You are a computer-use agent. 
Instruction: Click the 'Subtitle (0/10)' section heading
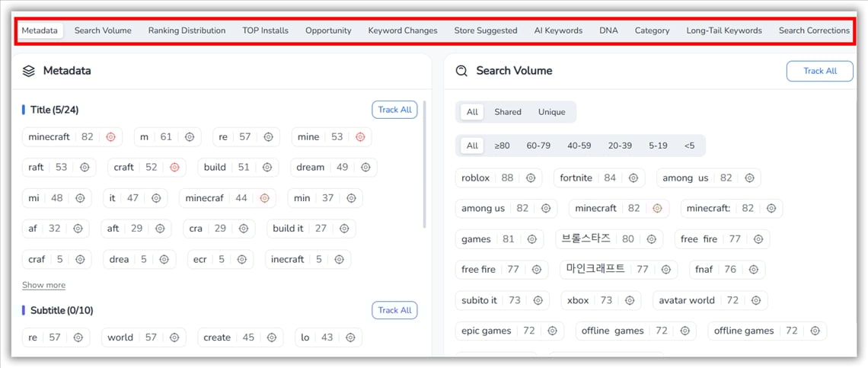62,310
